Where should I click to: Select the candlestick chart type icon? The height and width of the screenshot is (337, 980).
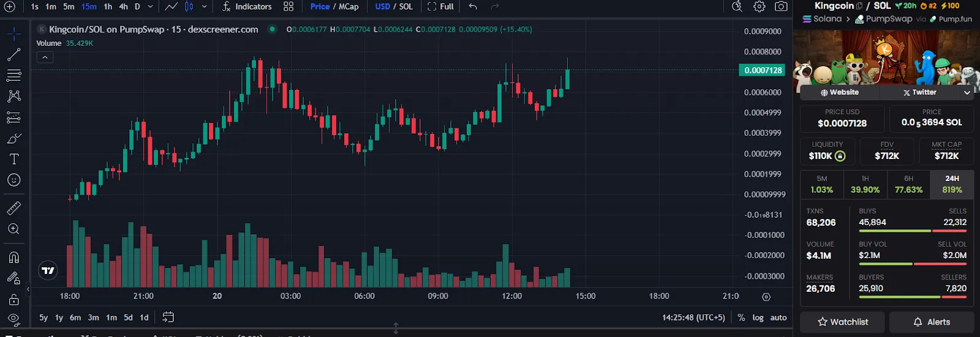tap(189, 7)
